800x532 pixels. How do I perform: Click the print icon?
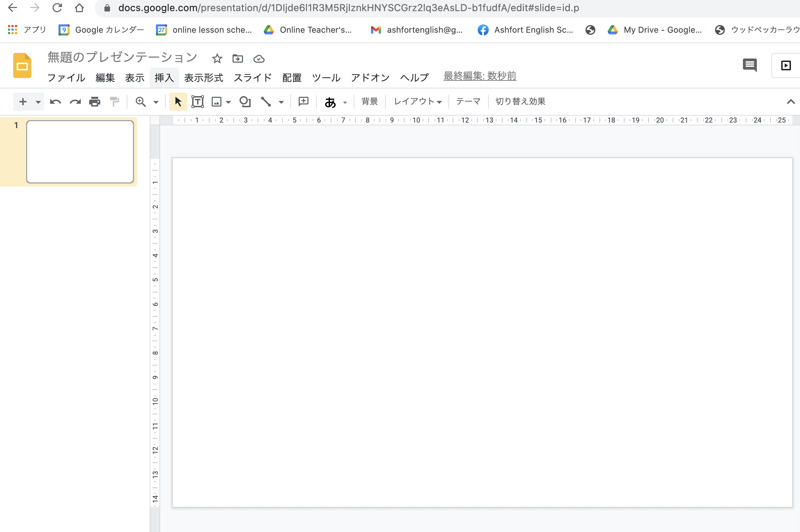(x=95, y=102)
